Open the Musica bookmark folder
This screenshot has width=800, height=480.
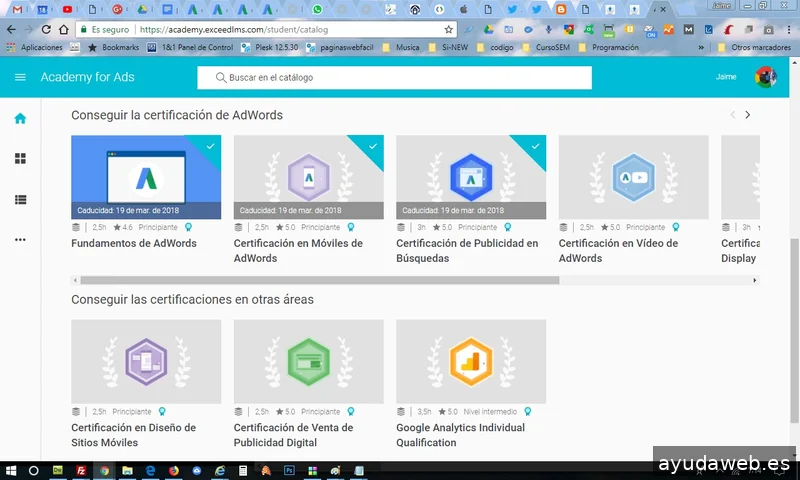click(x=401, y=47)
